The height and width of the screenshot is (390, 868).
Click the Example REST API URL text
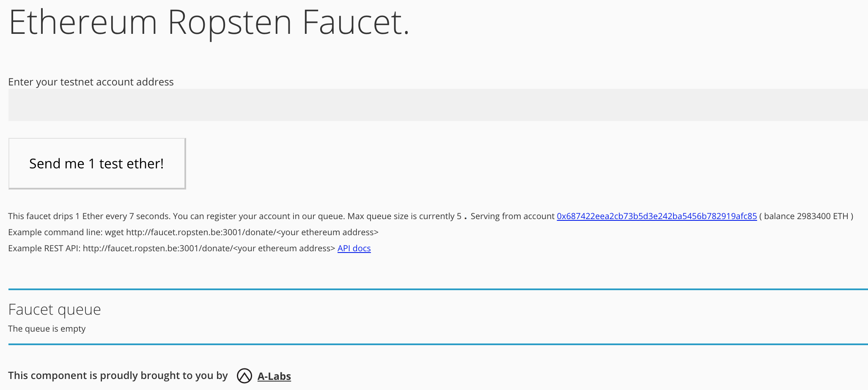pos(172,248)
